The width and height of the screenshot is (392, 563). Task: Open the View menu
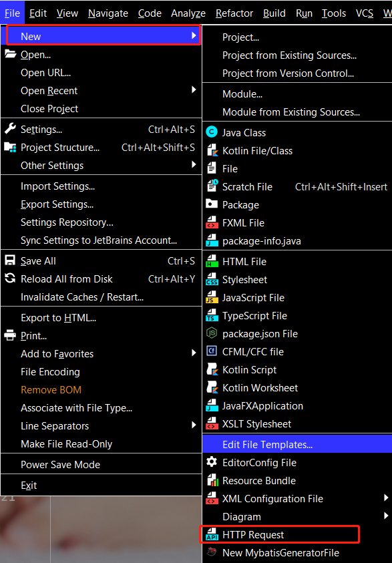(67, 13)
